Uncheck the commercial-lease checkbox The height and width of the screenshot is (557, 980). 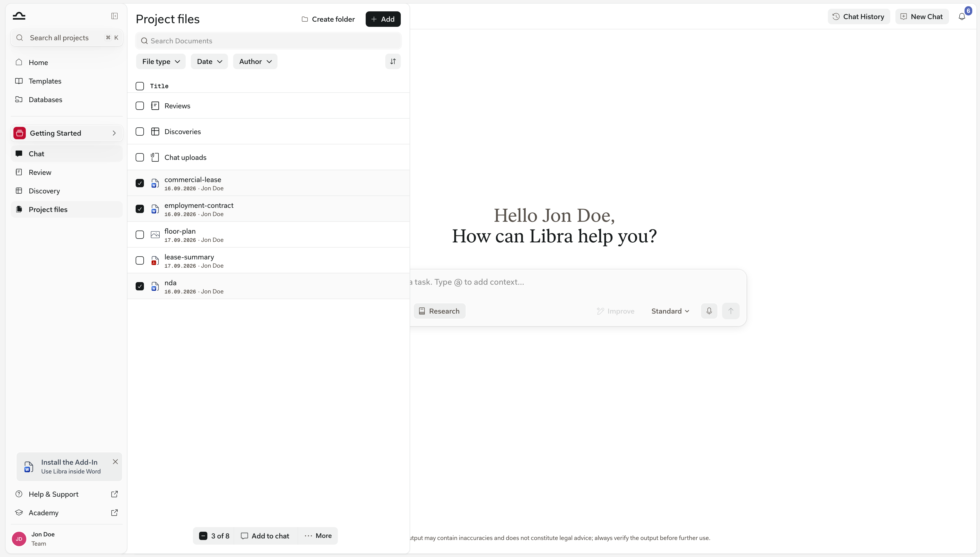[140, 183]
